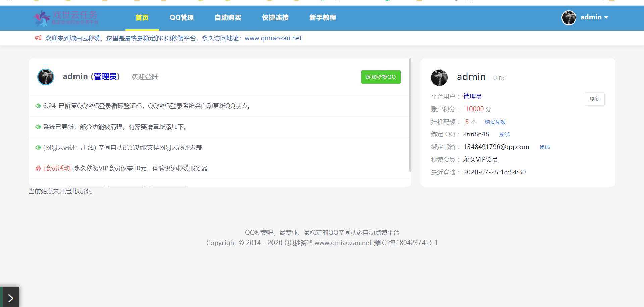Open the 购买配额 purchase quota link

coord(495,122)
